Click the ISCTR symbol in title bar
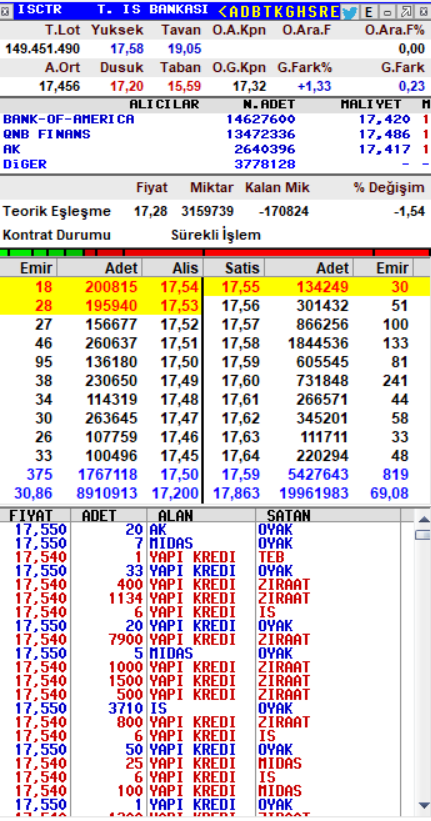The width and height of the screenshot is (431, 821). [40, 9]
